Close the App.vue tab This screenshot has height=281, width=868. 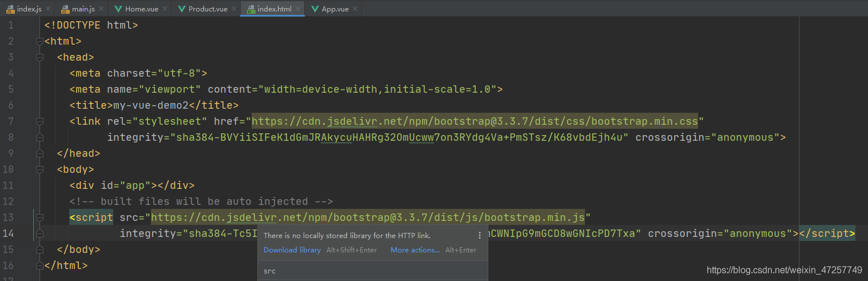(x=355, y=9)
